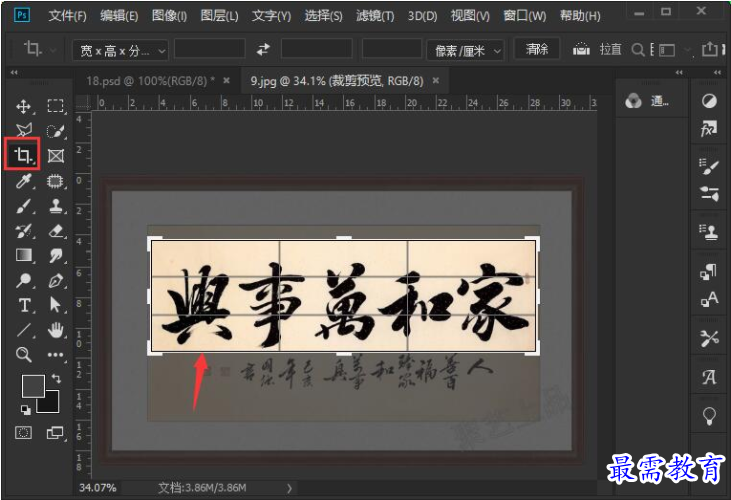731x500 pixels.
Task: Select the Frame tool
Action: (55, 156)
